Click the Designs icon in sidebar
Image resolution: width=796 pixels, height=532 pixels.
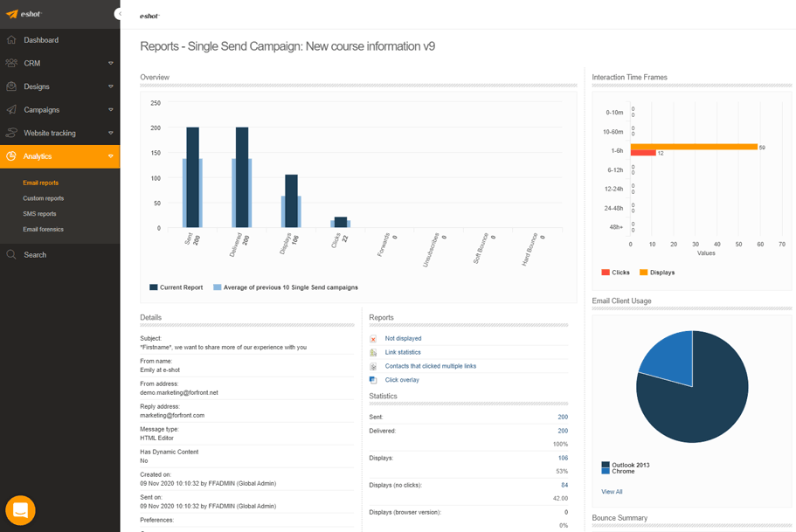pyautogui.click(x=11, y=86)
